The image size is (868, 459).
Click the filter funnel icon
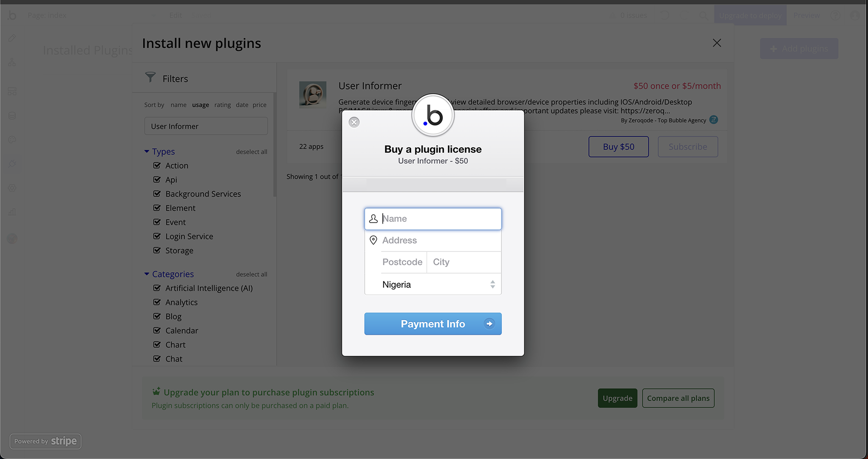(150, 77)
